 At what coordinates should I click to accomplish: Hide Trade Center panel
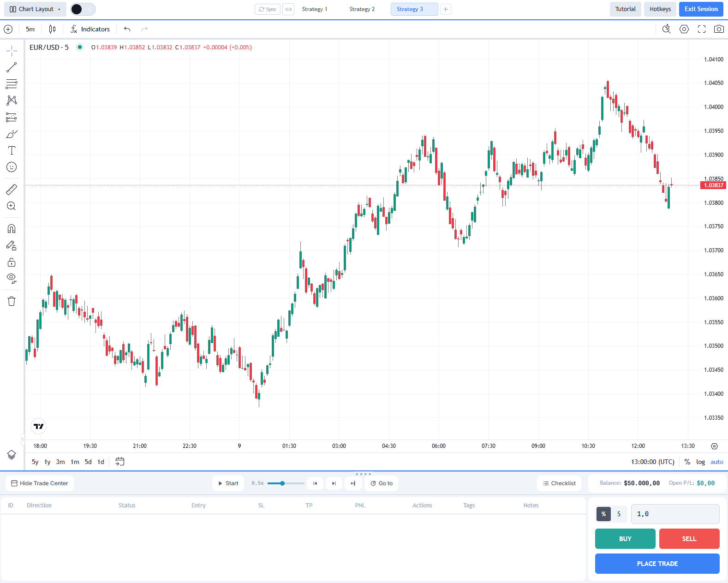coord(40,483)
